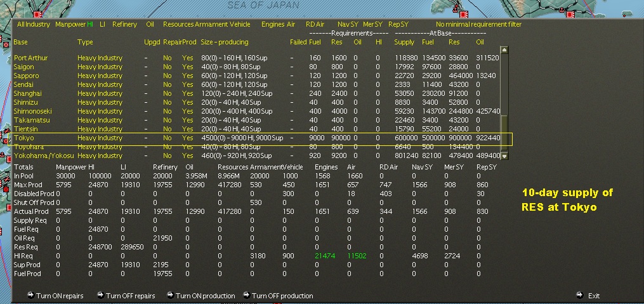Toggle Prod setting 'Yes' for Shanghai
644x304 pixels.
(x=187, y=93)
